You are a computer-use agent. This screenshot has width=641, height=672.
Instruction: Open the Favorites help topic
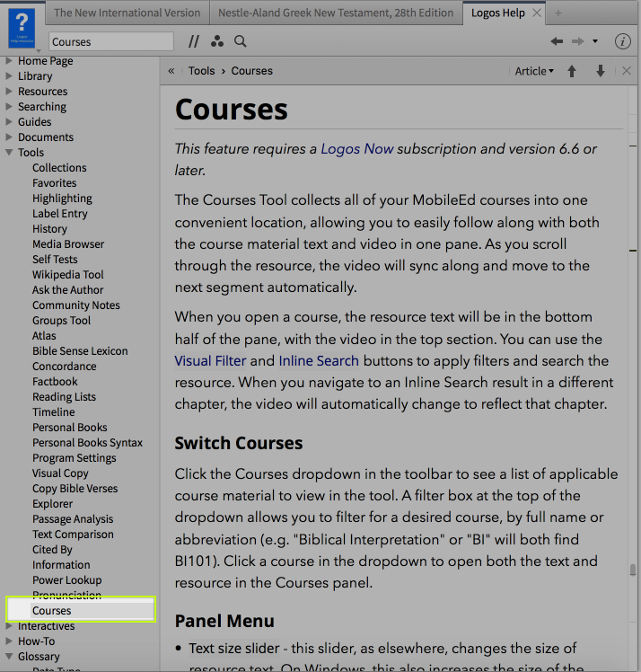[x=55, y=183]
